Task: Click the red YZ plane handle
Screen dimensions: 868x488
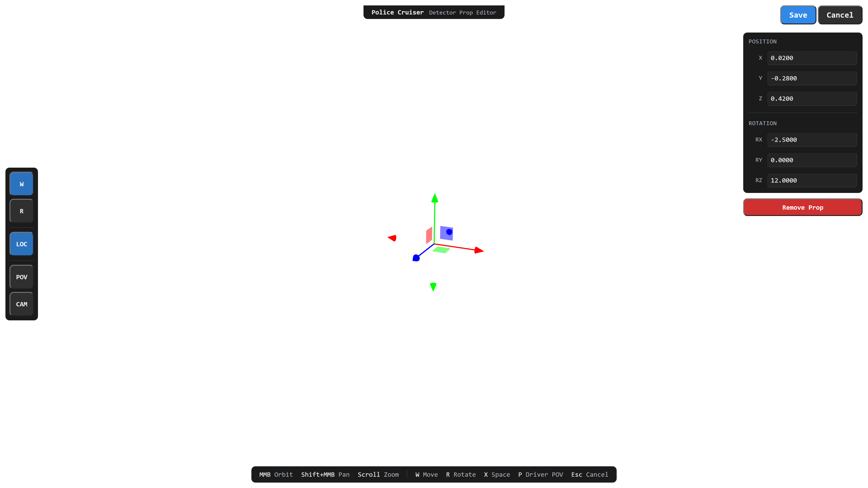Action: [x=429, y=235]
